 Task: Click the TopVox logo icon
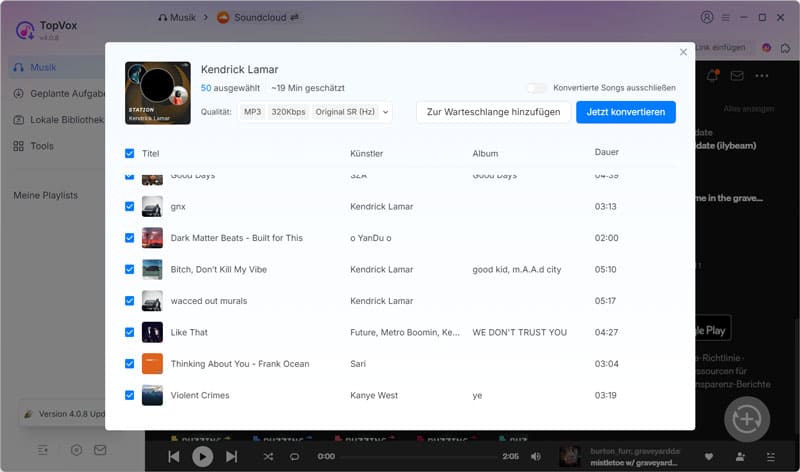(x=24, y=30)
